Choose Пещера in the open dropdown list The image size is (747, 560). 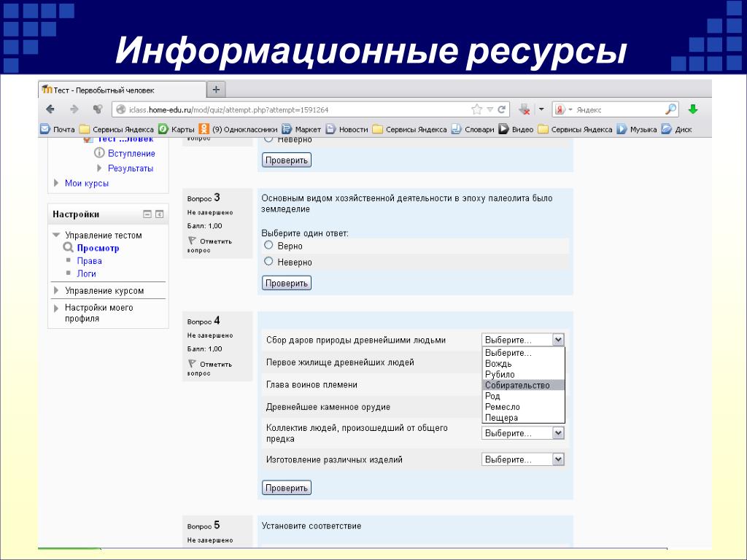coord(524,418)
